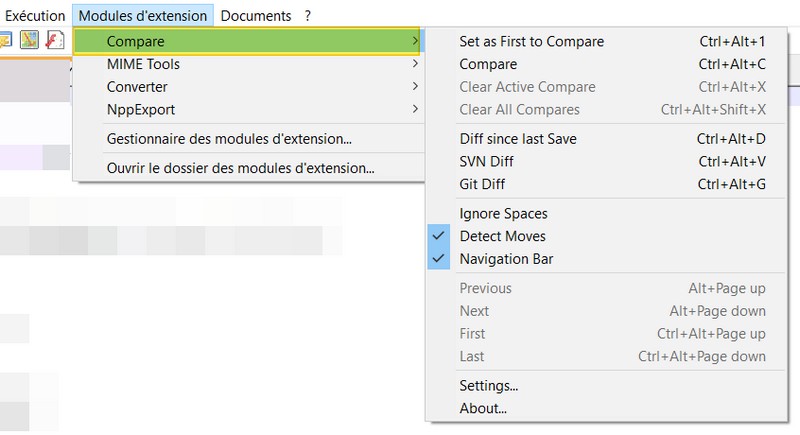Uncheck the Detect Moves option
This screenshot has width=800, height=435.
point(502,236)
